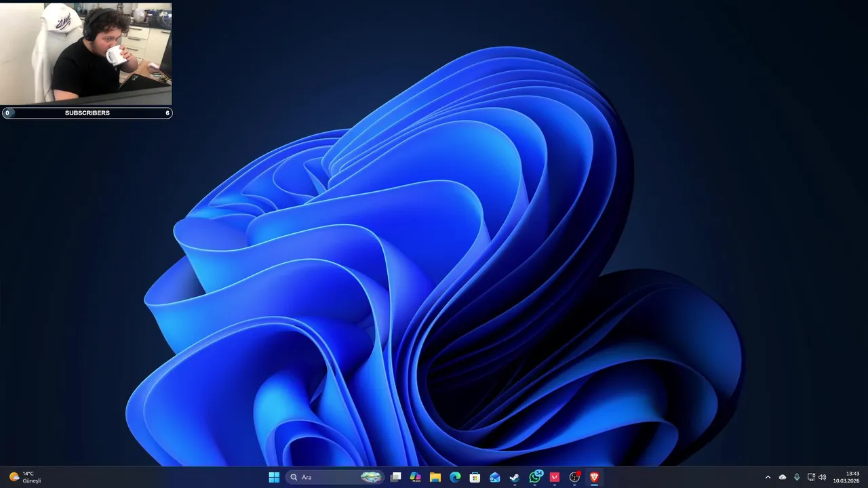Image resolution: width=868 pixels, height=488 pixels.
Task: Open clock and date 13:43 flyout
Action: coord(846,477)
